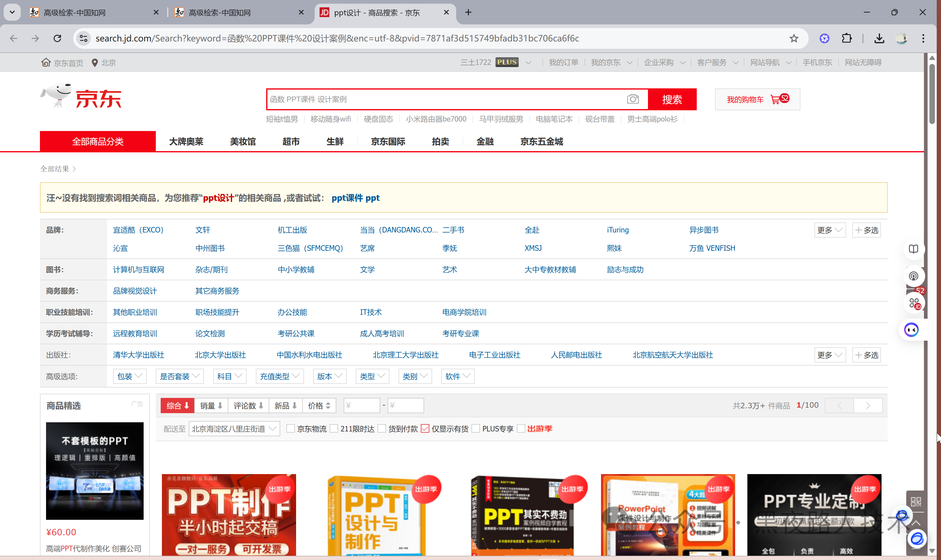The height and width of the screenshot is (560, 941).
Task: Open the browser extensions puzzle icon
Action: click(846, 38)
